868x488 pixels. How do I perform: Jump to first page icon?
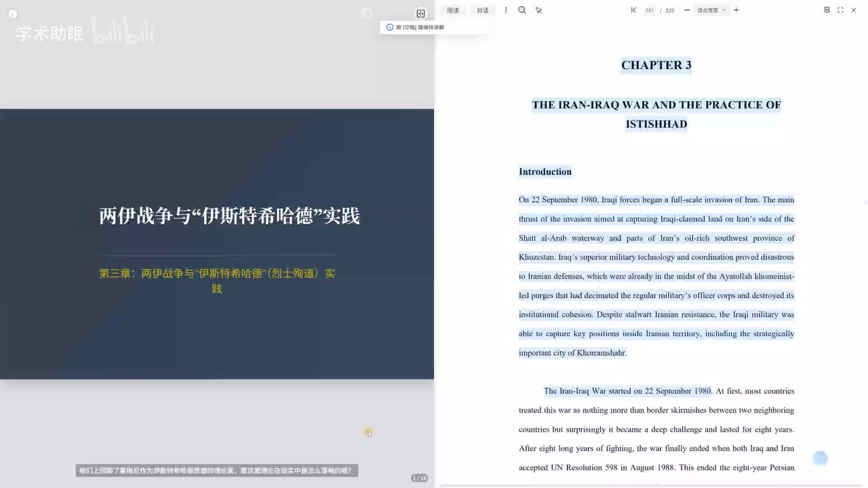[633, 10]
